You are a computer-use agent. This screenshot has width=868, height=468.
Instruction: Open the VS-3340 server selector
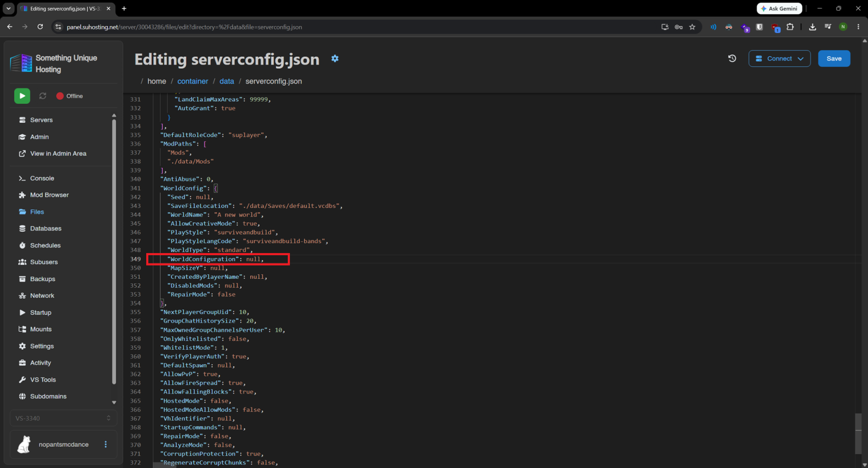coord(63,418)
